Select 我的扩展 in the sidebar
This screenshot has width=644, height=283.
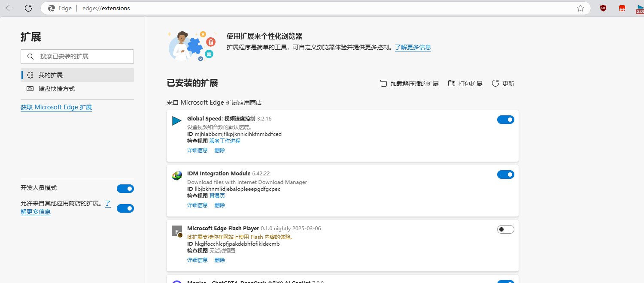[x=77, y=75]
